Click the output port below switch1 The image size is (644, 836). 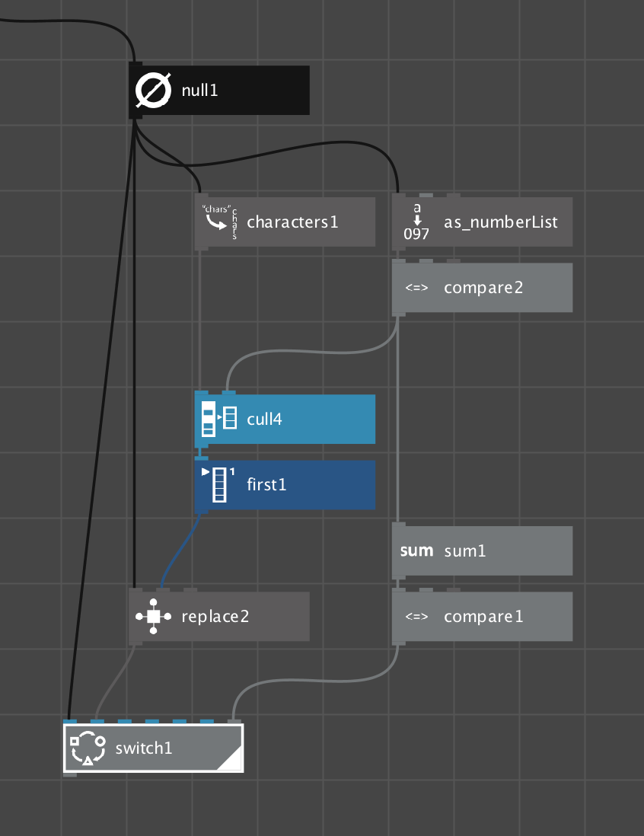[70, 774]
